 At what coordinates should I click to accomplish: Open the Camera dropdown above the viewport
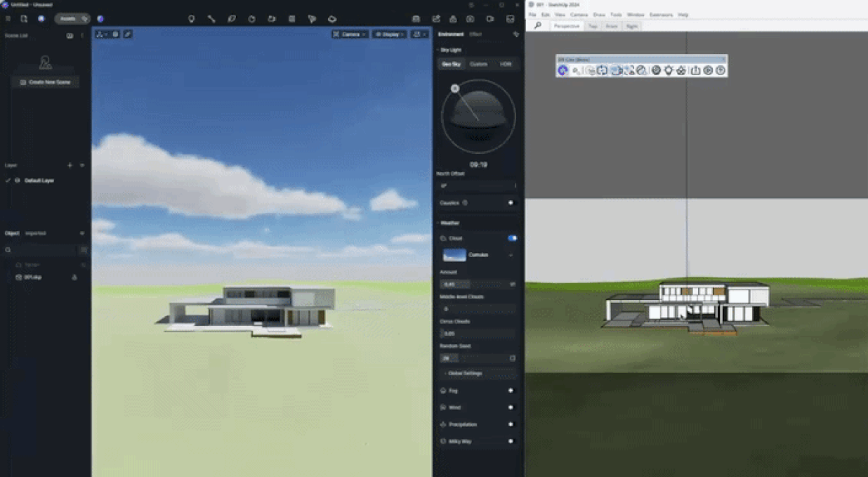350,34
